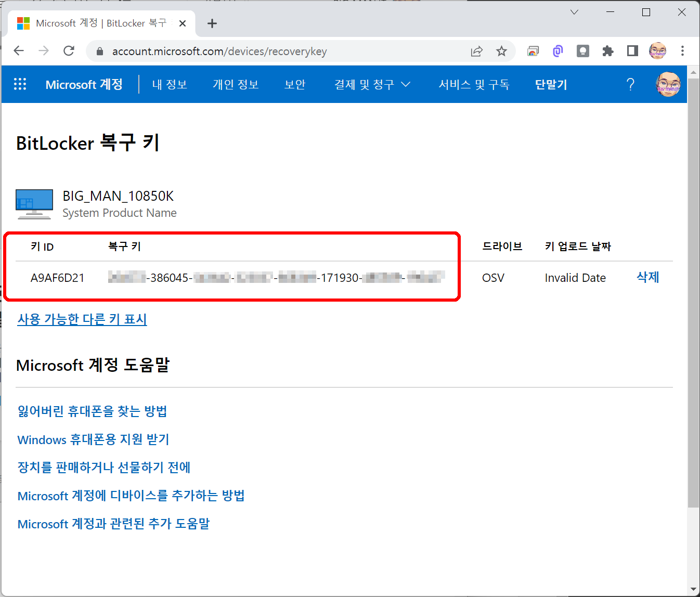Click key ID A9AF6D21
The height and width of the screenshot is (597, 700).
(57, 278)
